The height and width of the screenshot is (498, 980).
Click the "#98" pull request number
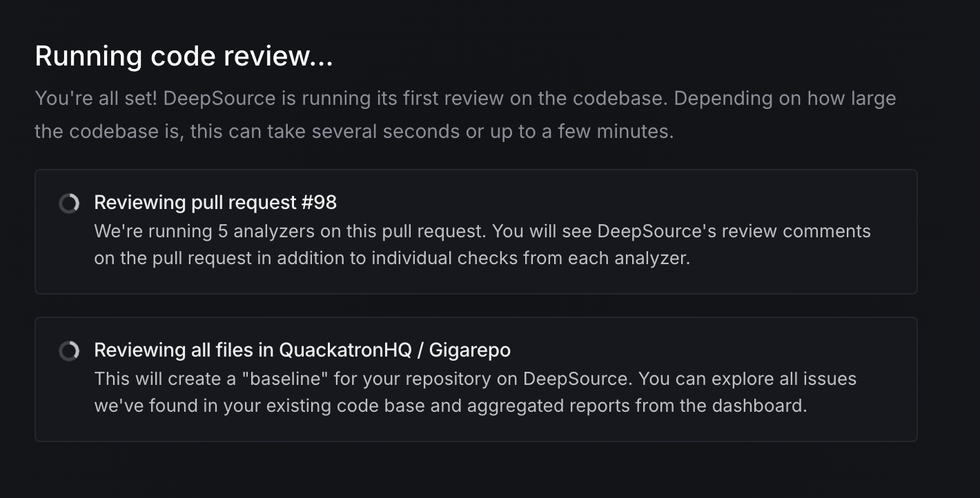319,202
